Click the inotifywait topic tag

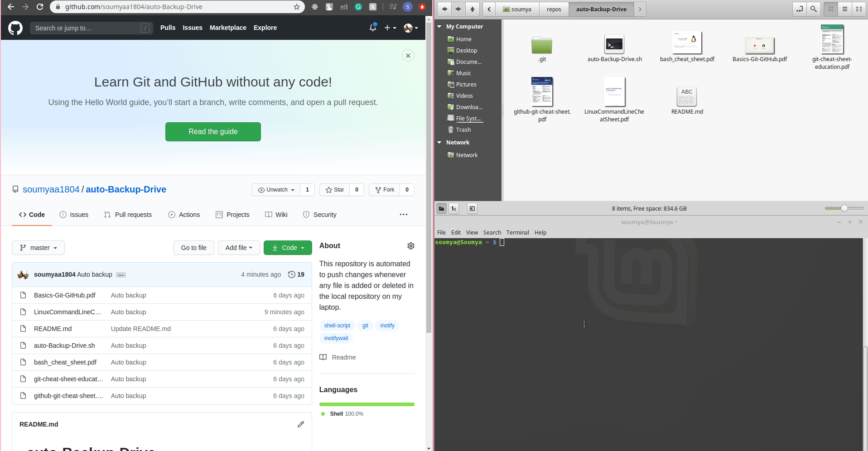[336, 338]
